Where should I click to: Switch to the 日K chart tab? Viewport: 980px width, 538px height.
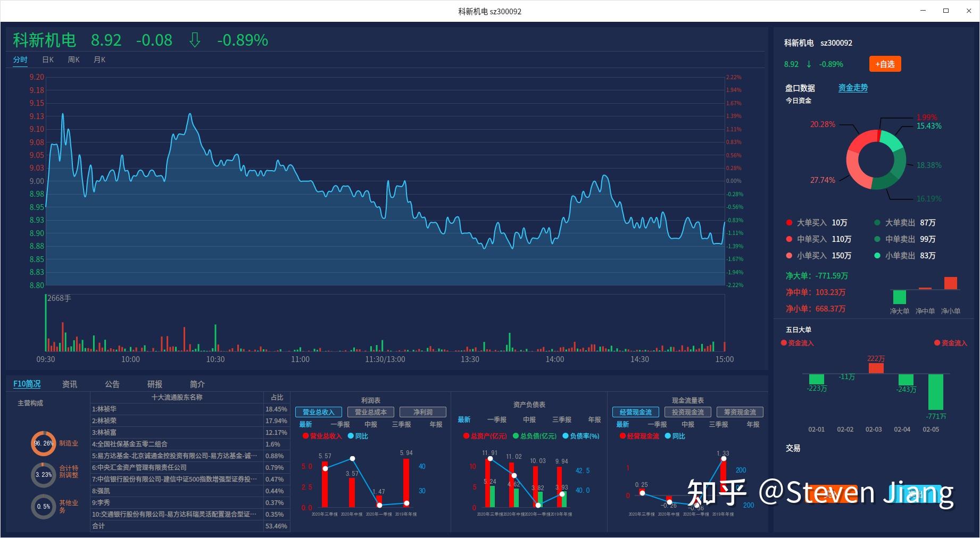point(47,60)
